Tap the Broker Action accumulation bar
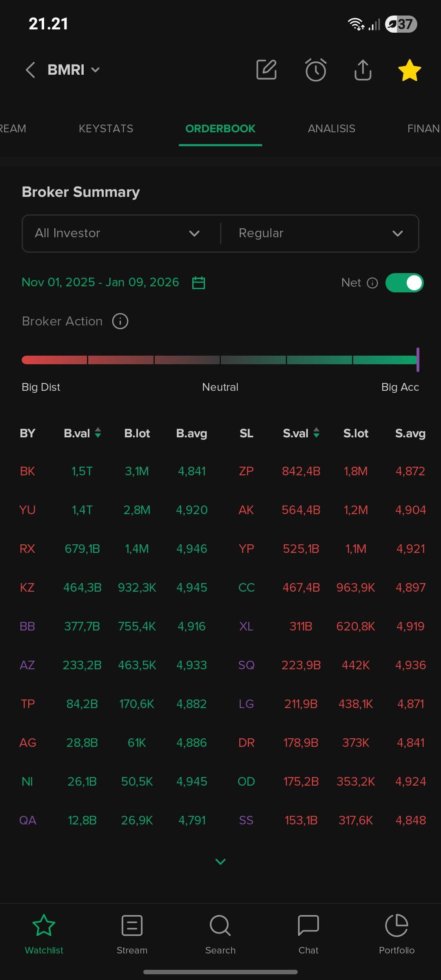441x980 pixels. [x=220, y=360]
